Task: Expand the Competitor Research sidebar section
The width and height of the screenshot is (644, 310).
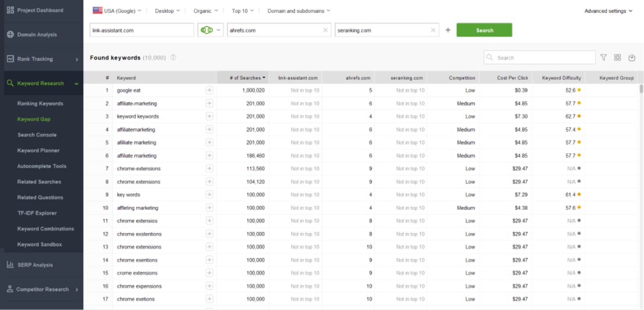Action: pos(77,290)
